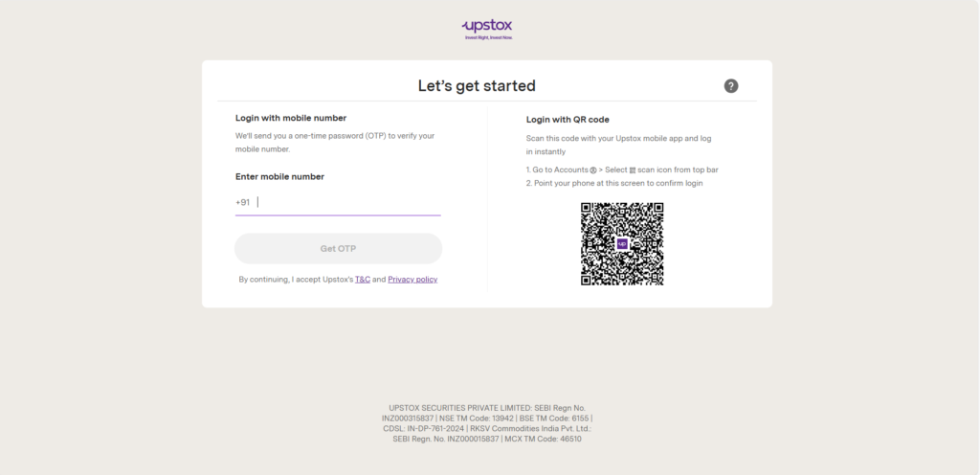Open the help question mark icon
Image resolution: width=980 pixels, height=475 pixels.
731,86
